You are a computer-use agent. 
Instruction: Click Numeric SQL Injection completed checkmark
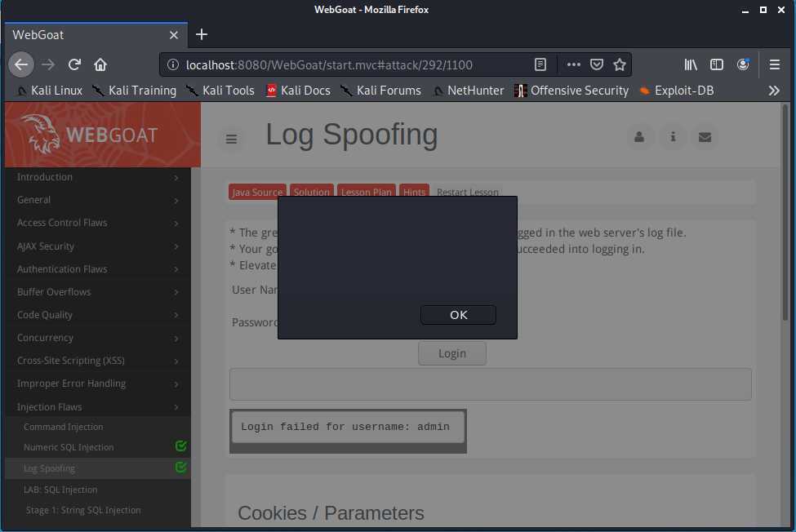pos(180,446)
